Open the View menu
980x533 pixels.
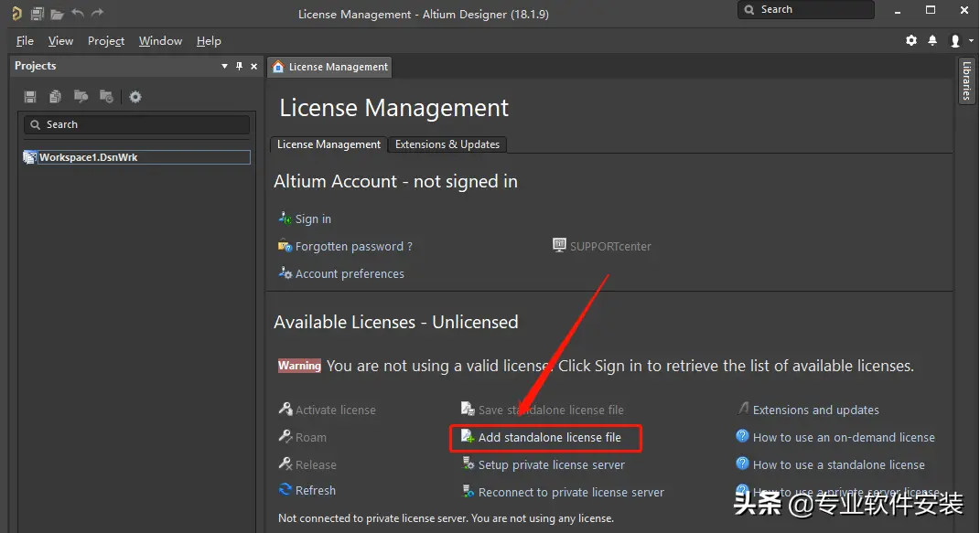click(x=60, y=41)
